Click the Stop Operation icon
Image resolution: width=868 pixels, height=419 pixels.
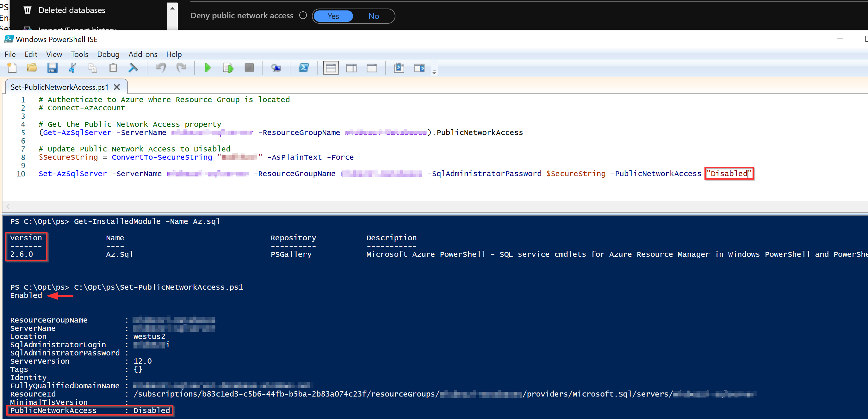(249, 68)
